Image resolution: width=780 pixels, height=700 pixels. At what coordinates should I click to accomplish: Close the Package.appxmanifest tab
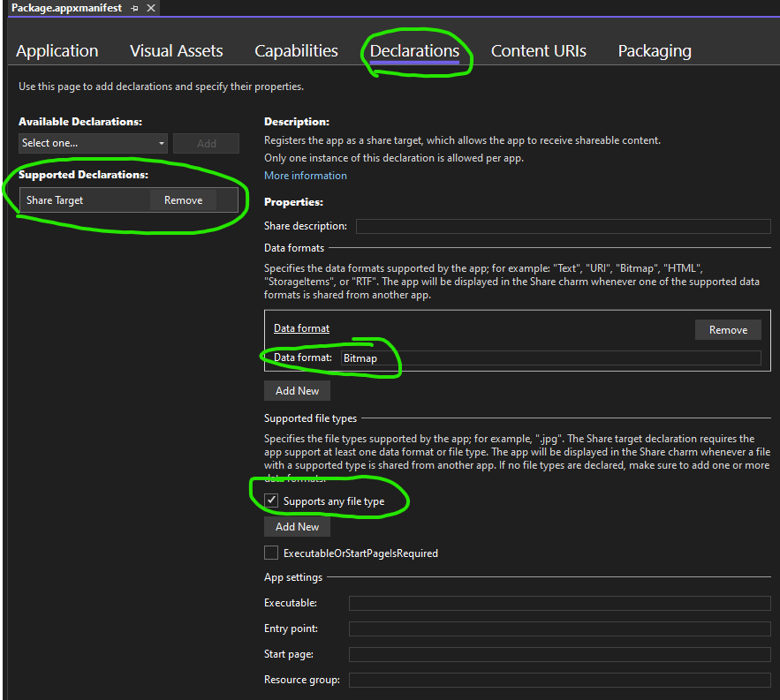click(149, 8)
